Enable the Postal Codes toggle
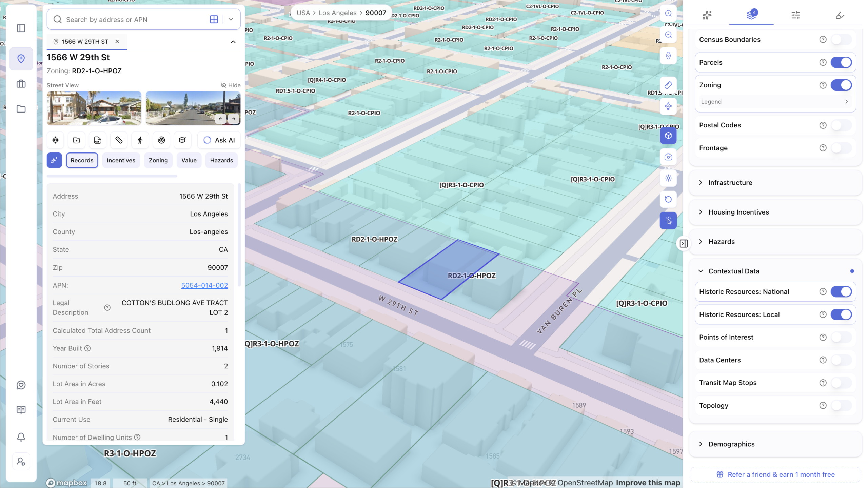868x488 pixels. 841,125
